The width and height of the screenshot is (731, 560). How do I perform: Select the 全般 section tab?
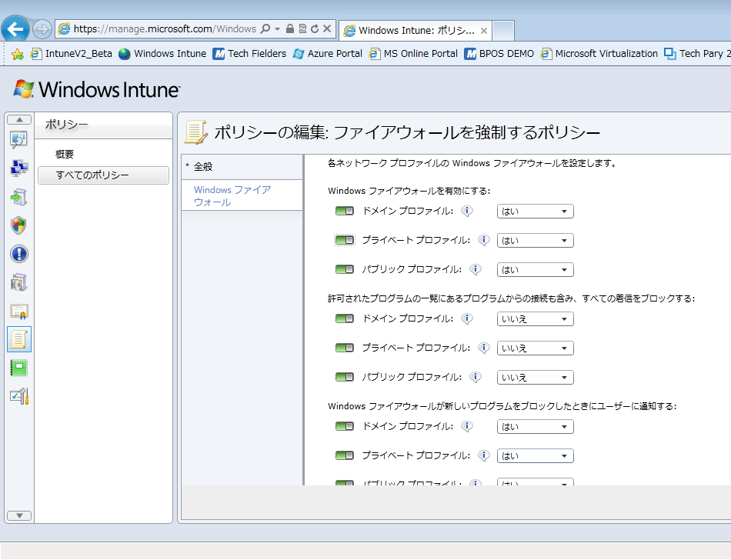(x=242, y=167)
